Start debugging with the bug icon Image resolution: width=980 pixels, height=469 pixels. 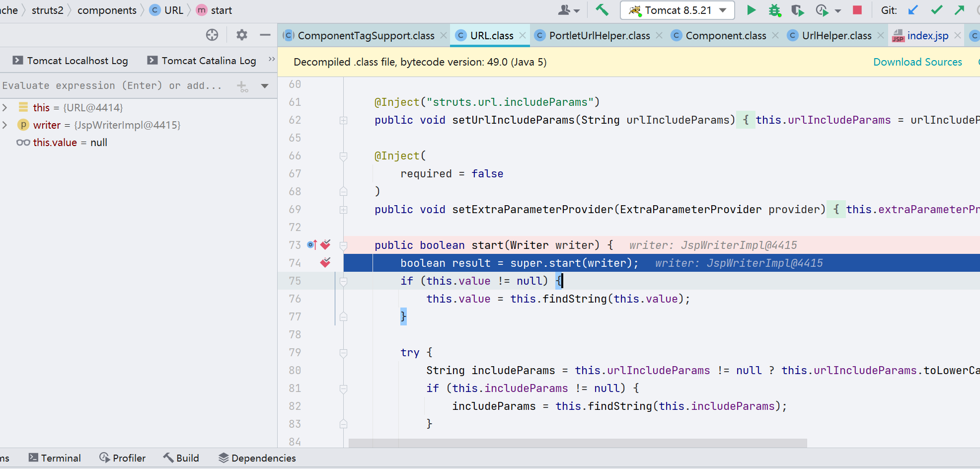click(774, 10)
